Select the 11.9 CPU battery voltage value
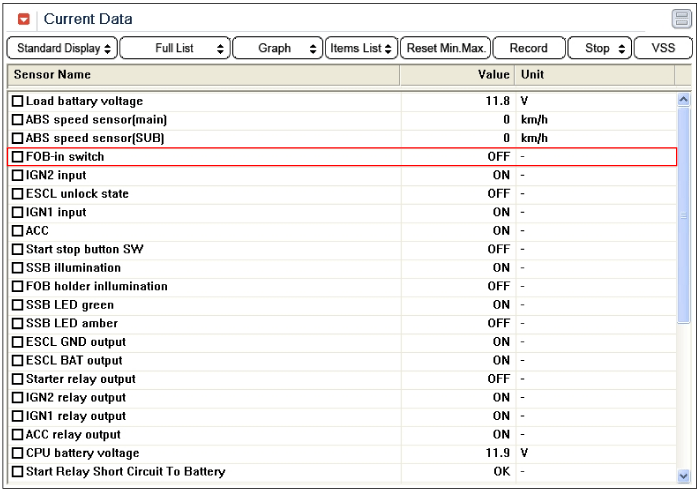700x492 pixels. click(497, 453)
